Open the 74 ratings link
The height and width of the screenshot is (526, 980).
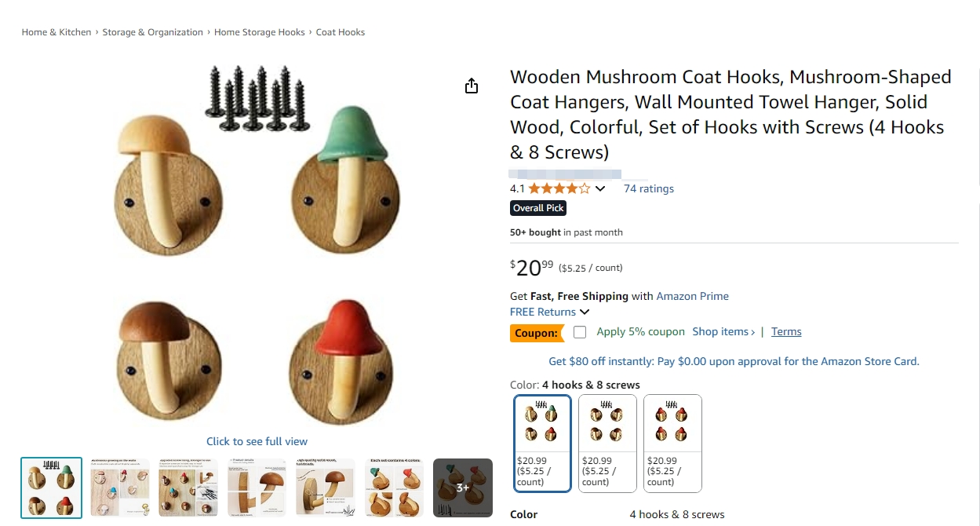point(649,188)
